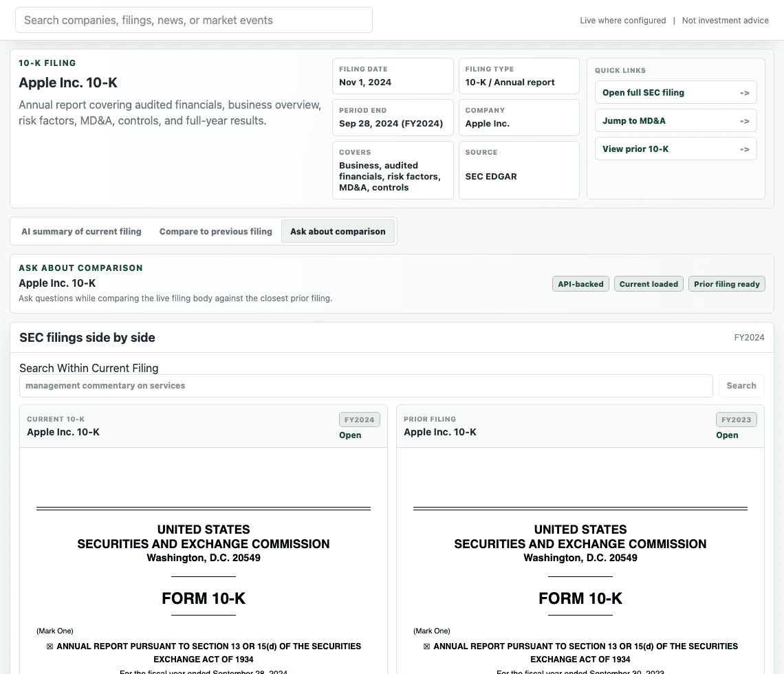Click the Covers text about business and financials
The width and height of the screenshot is (784, 674).
389,177
